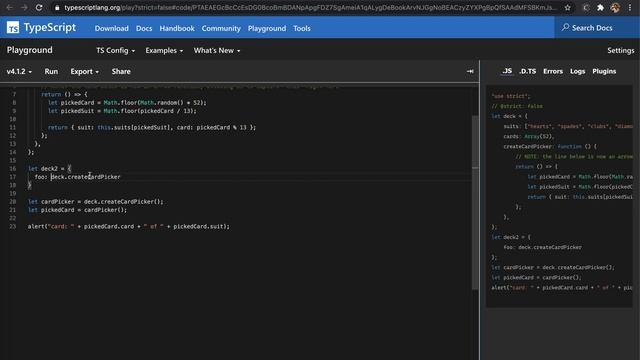Click the Playground title heading
Screen dimensions: 640x360
point(29,50)
